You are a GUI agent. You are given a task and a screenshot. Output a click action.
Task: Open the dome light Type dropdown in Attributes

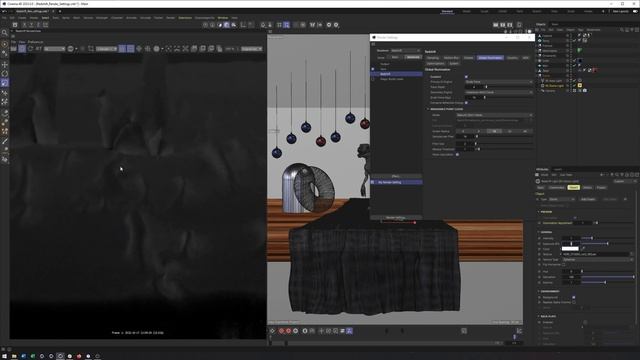pyautogui.click(x=562, y=200)
